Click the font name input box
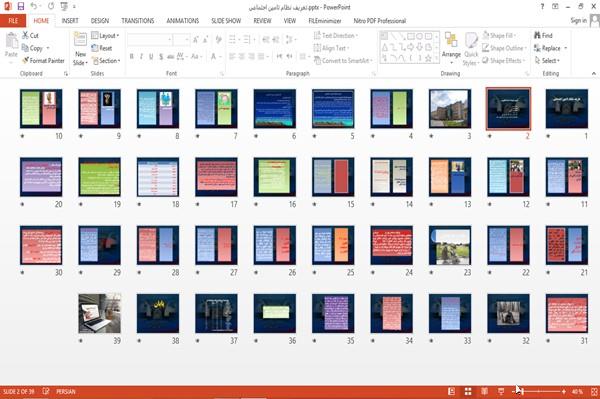The width and height of the screenshot is (600, 399). pos(149,39)
